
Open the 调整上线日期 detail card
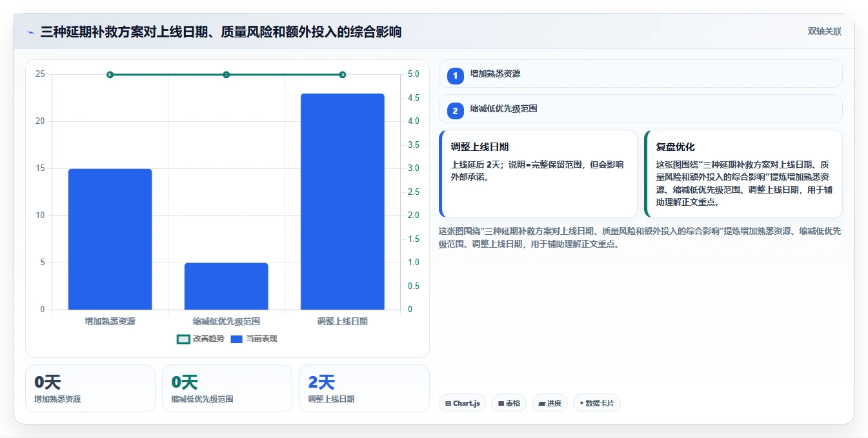(538, 174)
